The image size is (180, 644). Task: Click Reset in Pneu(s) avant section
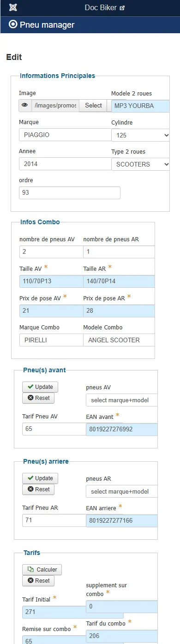(x=38, y=398)
